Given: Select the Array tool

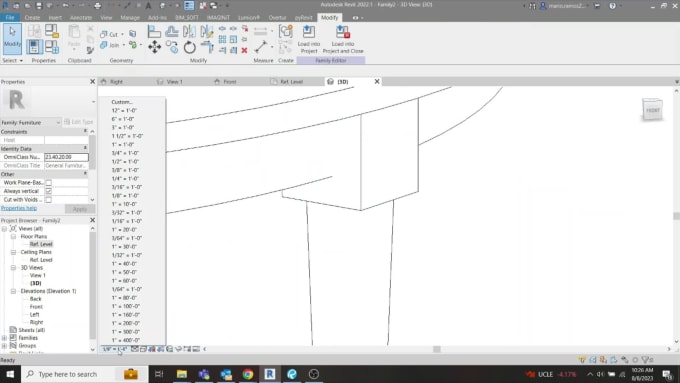Looking at the screenshot, I should (222, 39).
